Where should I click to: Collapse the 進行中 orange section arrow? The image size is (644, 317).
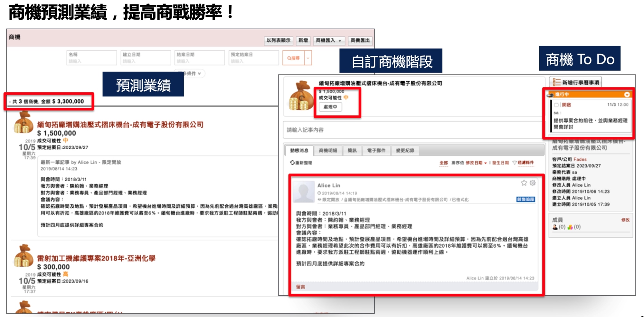(x=627, y=94)
